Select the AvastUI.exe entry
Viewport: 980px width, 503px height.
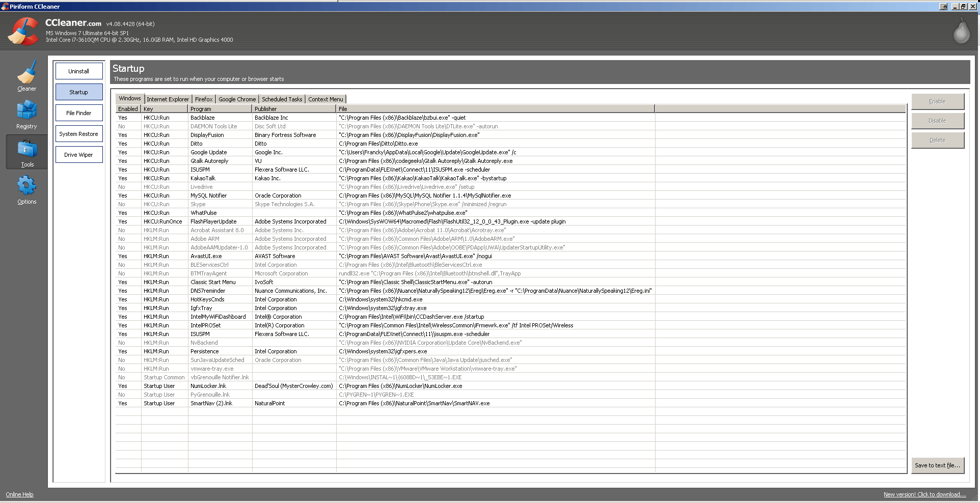(510, 256)
